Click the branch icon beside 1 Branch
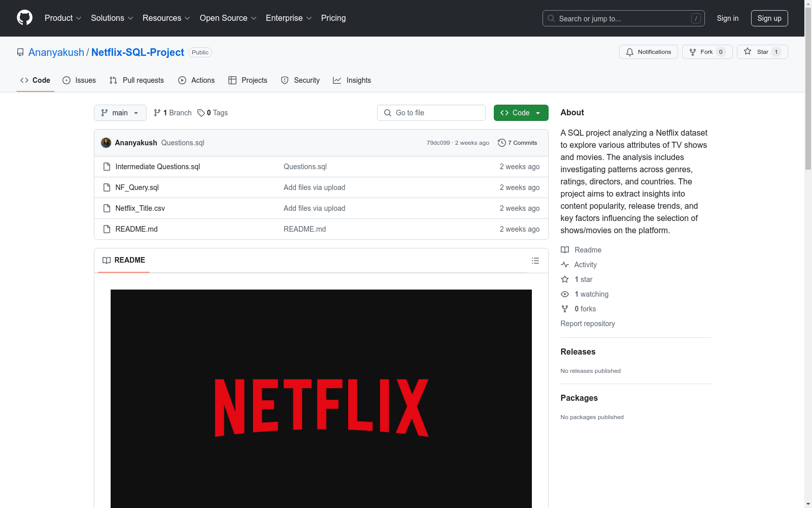 pyautogui.click(x=157, y=113)
